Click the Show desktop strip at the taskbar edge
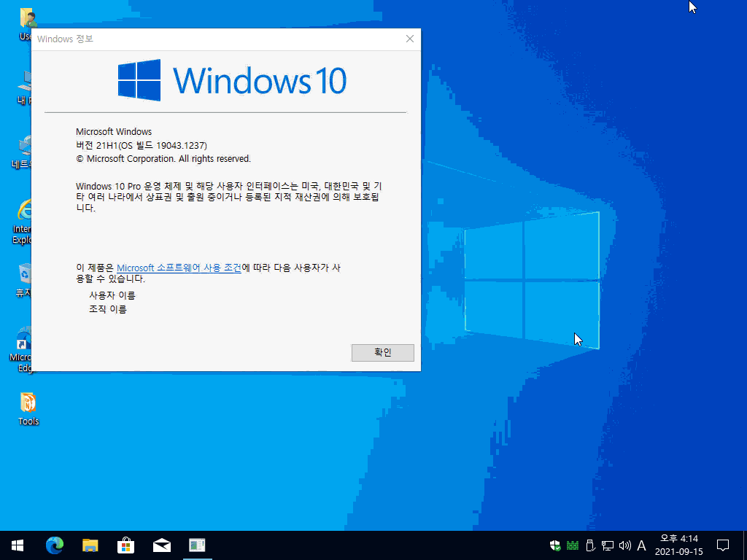This screenshot has height=560, width=747. click(x=745, y=545)
